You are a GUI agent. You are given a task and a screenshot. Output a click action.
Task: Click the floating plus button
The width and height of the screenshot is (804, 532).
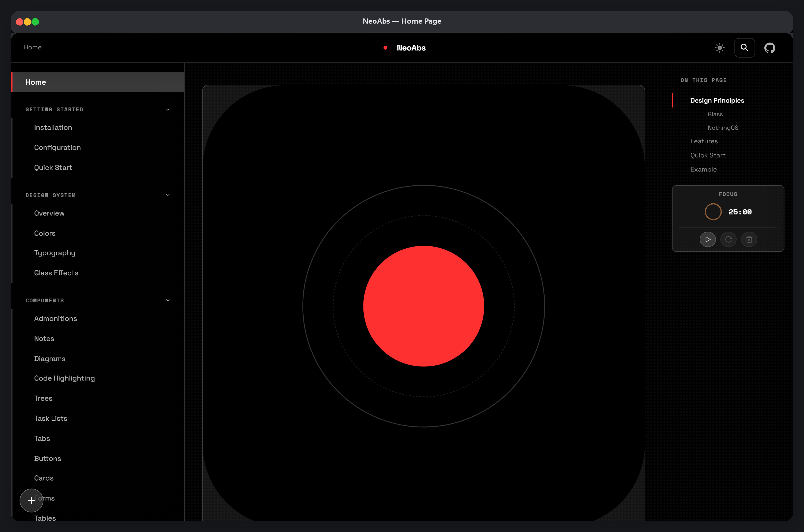(x=31, y=500)
